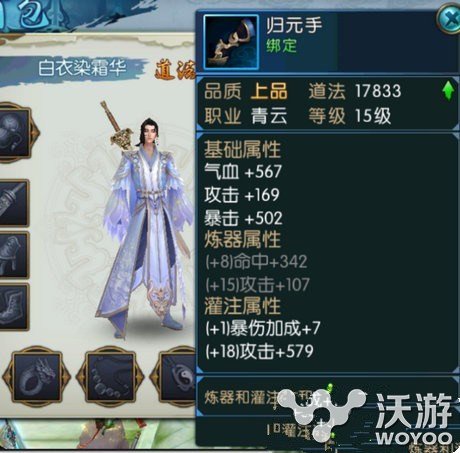Select the 品质 上品 label
This screenshot has height=453, width=460.
coord(246,91)
